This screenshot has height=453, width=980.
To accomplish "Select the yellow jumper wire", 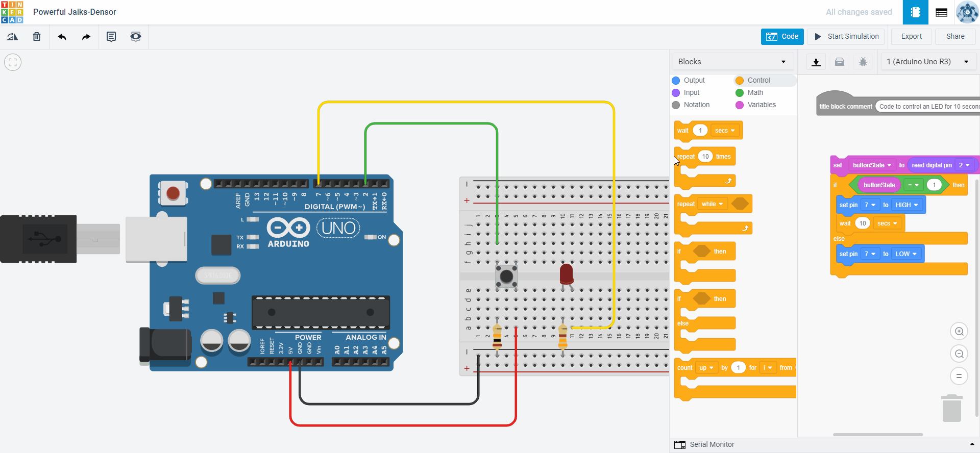I will pyautogui.click(x=465, y=103).
